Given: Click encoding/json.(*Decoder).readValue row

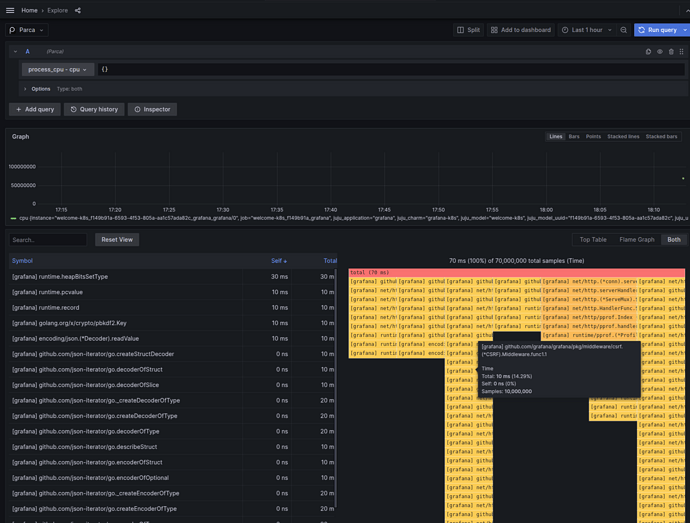Looking at the screenshot, I should pos(172,339).
